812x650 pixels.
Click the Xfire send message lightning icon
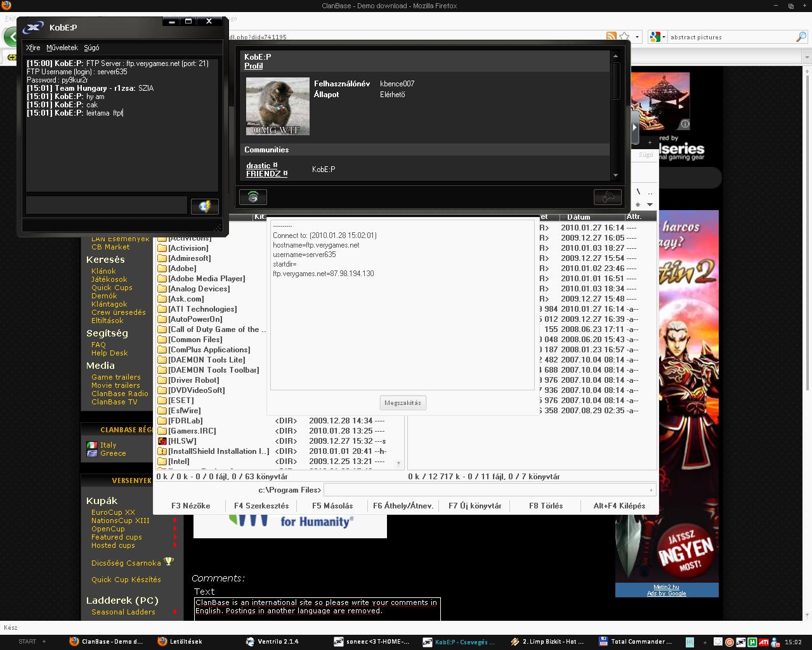pyautogui.click(x=204, y=206)
